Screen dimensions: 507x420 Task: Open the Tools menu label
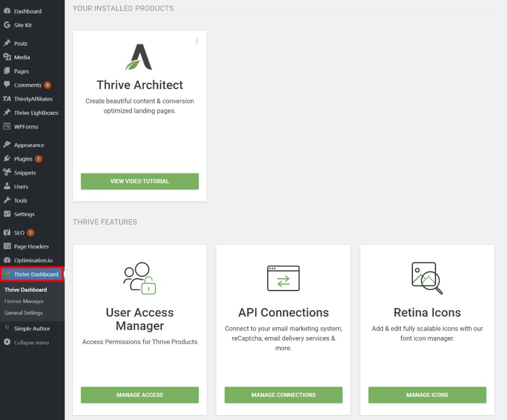pyautogui.click(x=21, y=200)
